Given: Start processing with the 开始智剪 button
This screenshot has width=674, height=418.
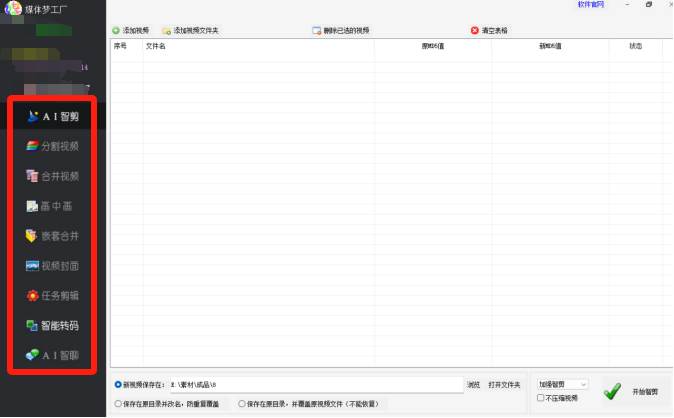Looking at the screenshot, I should point(633,391).
